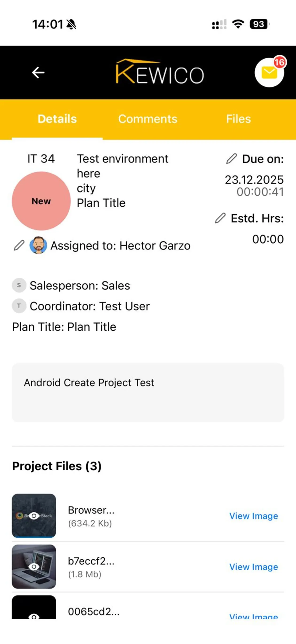Select the Details tab
Screen dimensions: 296x644
pyautogui.click(x=57, y=119)
